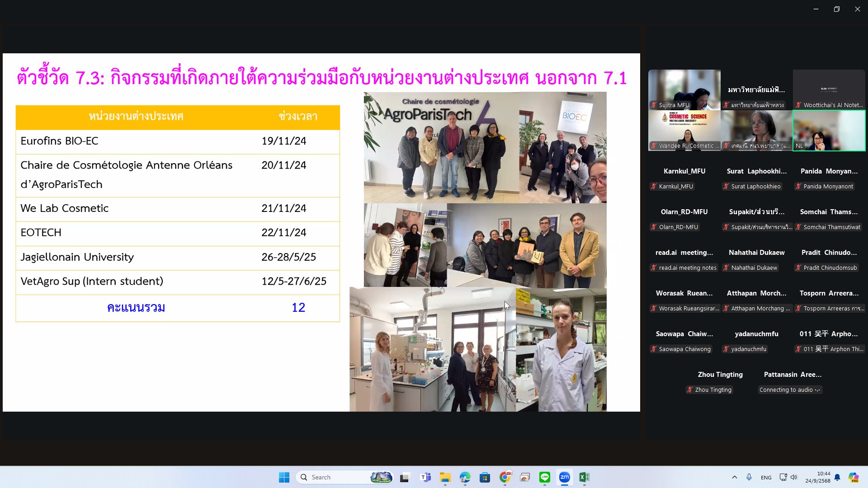Open the ENG language input switcher
The width and height of the screenshot is (868, 488).
coord(766,477)
